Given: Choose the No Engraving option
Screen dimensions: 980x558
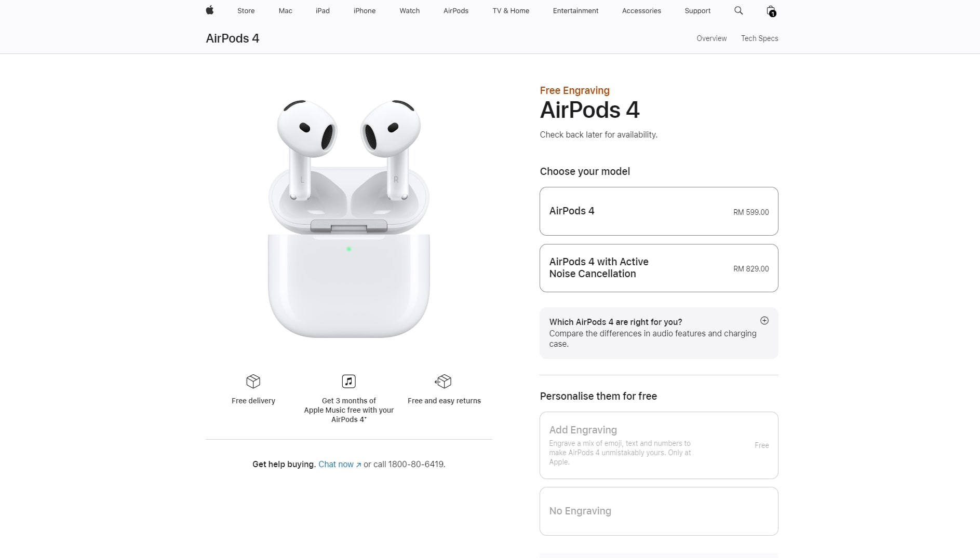Looking at the screenshot, I should [659, 511].
